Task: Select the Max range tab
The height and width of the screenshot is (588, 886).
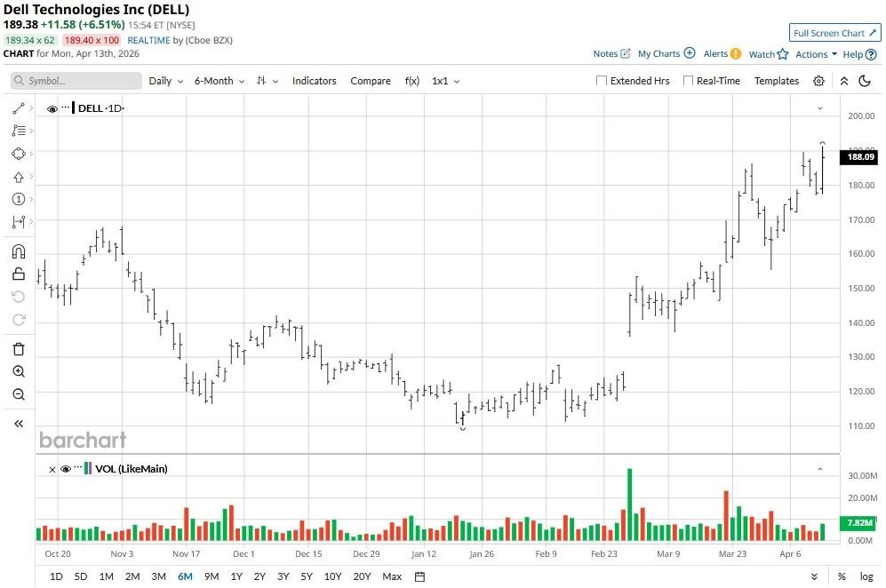Action: pos(392,576)
